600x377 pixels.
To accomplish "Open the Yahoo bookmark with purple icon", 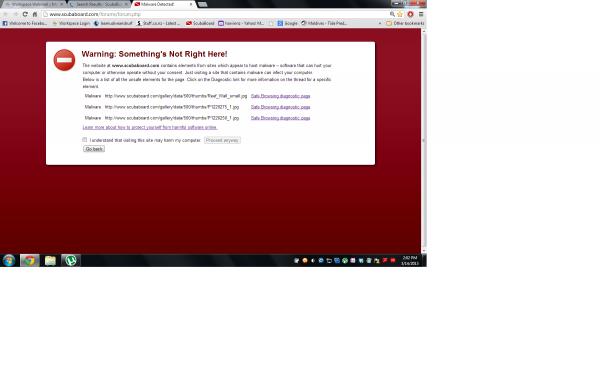I will [241, 23].
